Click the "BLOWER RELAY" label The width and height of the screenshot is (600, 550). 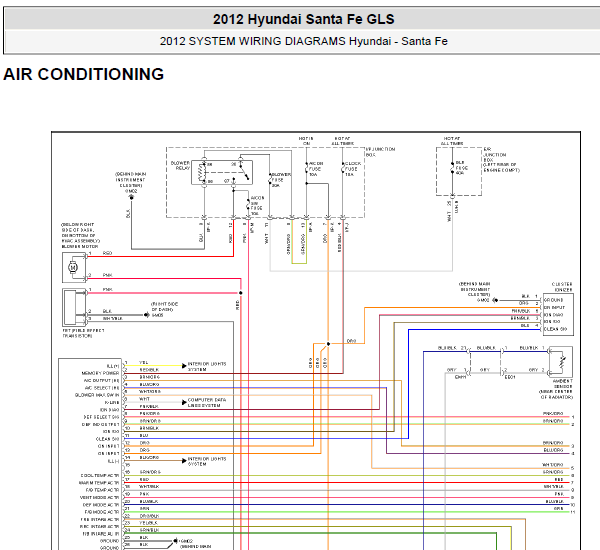pyautogui.click(x=180, y=165)
